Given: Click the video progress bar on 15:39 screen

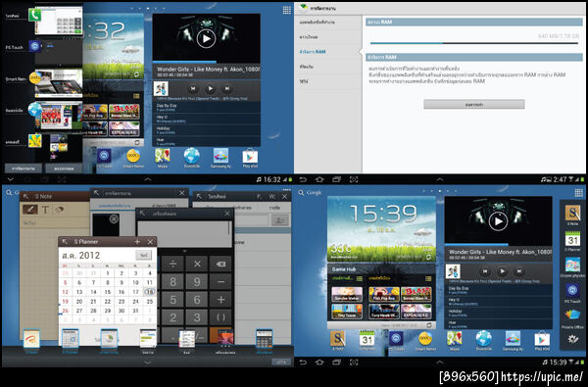Looking at the screenshot, I should (498, 245).
